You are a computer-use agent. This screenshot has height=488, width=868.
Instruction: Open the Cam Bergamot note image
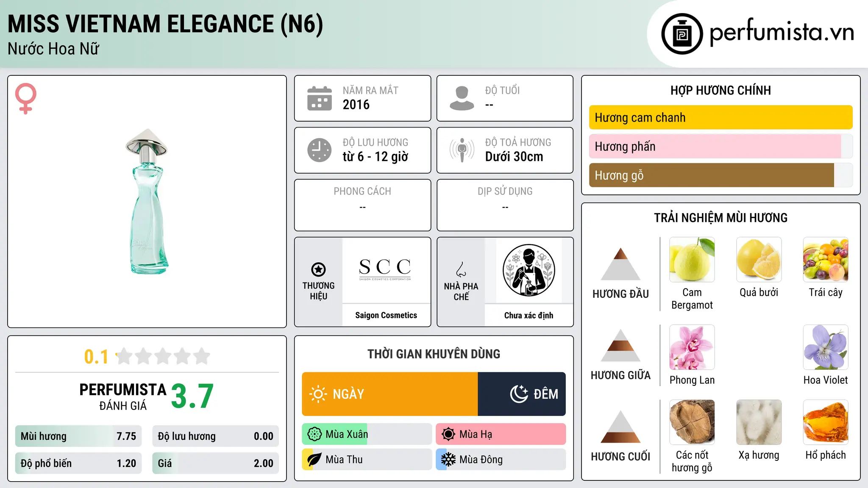(692, 260)
